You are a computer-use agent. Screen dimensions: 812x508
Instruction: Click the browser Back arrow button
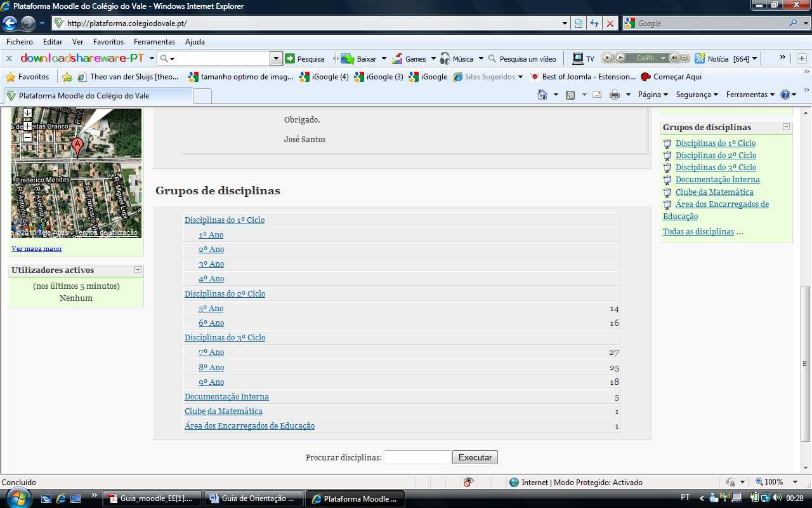click(x=10, y=23)
